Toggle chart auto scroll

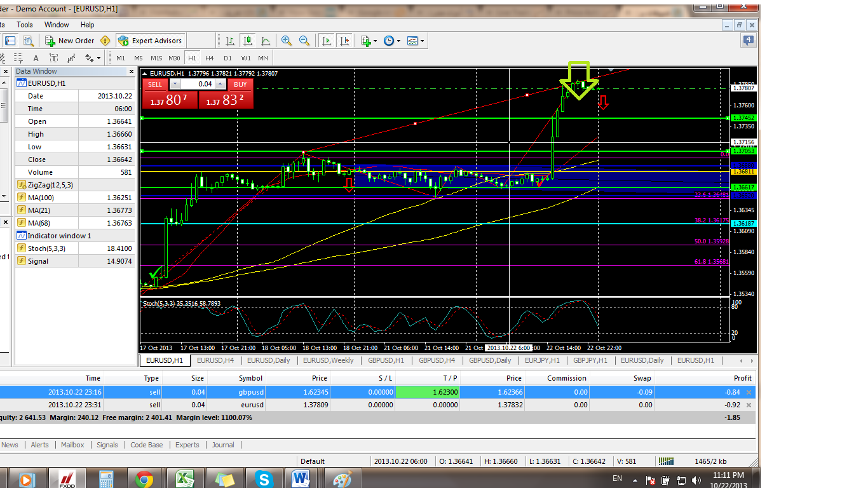tap(326, 41)
